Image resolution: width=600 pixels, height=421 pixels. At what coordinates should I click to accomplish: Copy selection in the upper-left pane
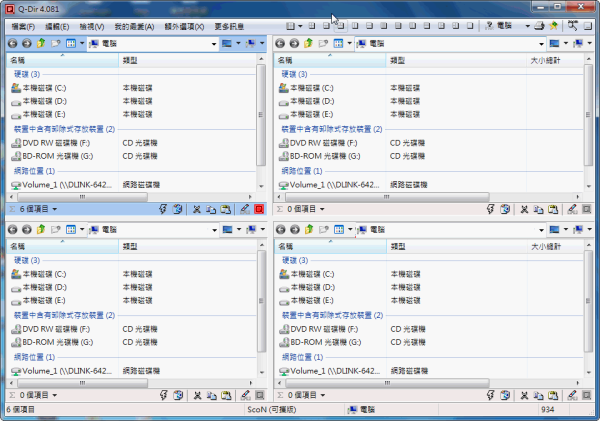click(x=211, y=209)
